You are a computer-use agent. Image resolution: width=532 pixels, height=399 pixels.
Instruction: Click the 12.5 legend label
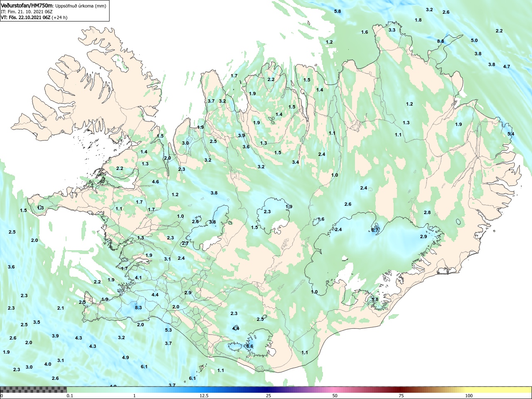click(x=204, y=396)
